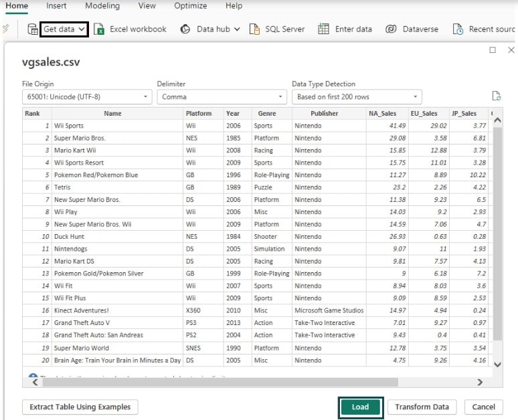This screenshot has width=518, height=420.
Task: Expand the Data hub dropdown arrow
Action: point(237,29)
